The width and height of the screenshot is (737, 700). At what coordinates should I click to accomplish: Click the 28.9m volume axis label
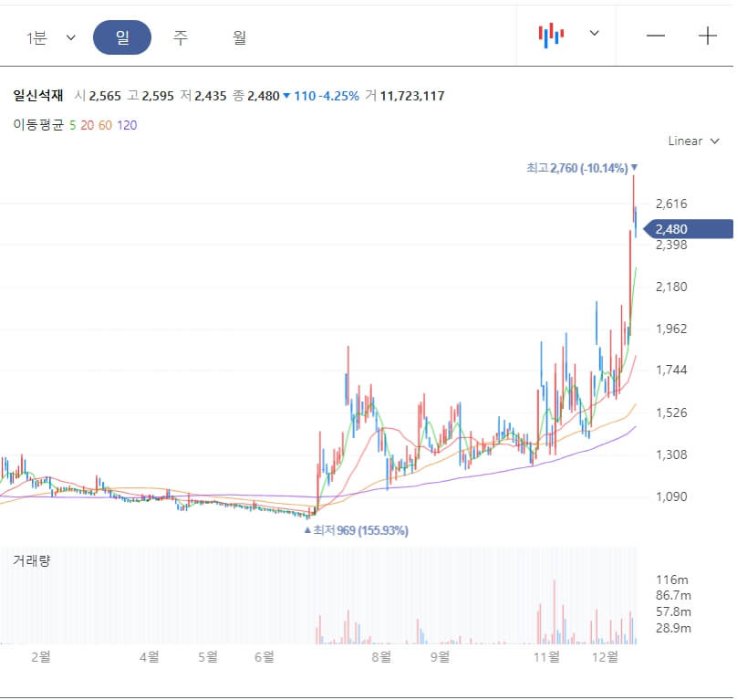[x=673, y=628]
